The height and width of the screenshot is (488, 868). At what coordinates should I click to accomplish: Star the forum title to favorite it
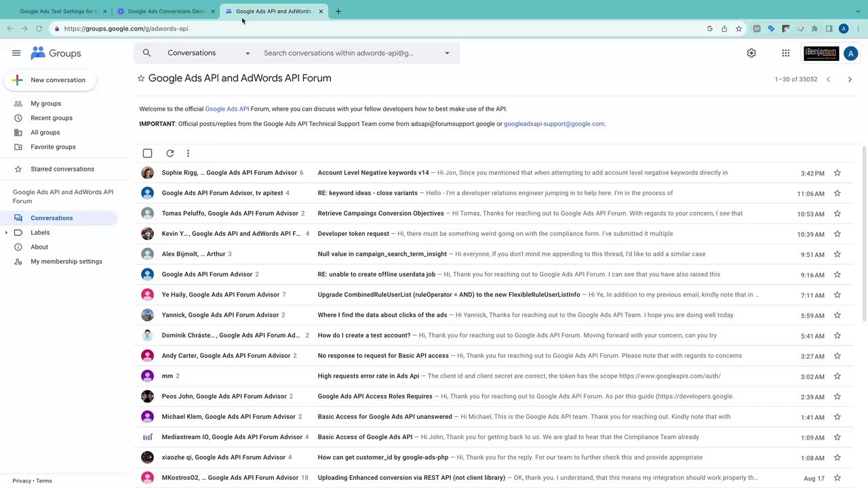141,78
